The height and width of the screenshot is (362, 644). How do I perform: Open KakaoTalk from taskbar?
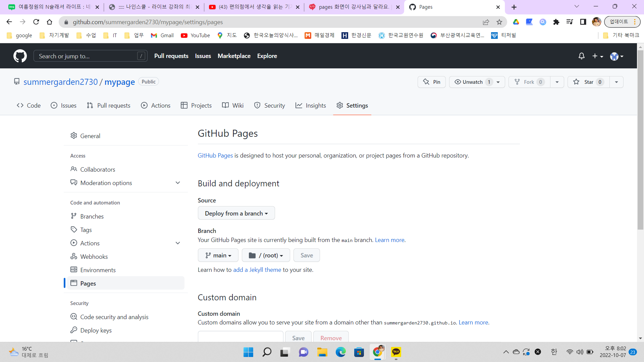tap(396, 352)
